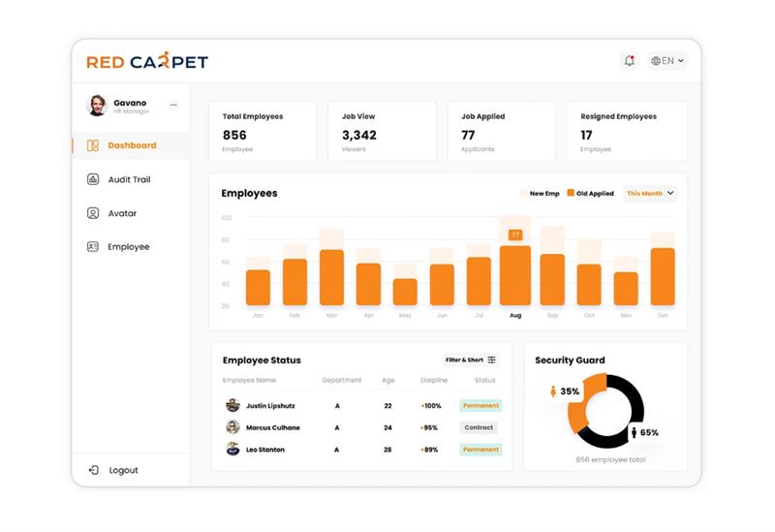775x532 pixels.
Task: Open the three-dot menu beside Gavano
Action: tap(173, 105)
